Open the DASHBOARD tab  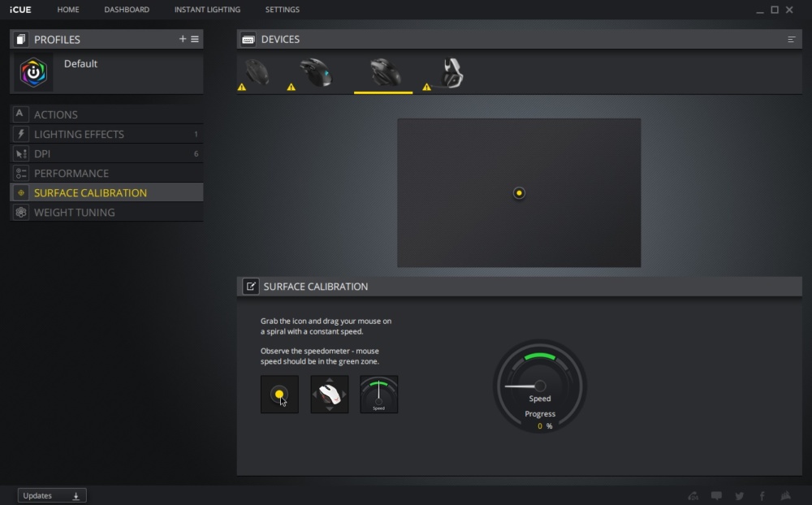127,9
